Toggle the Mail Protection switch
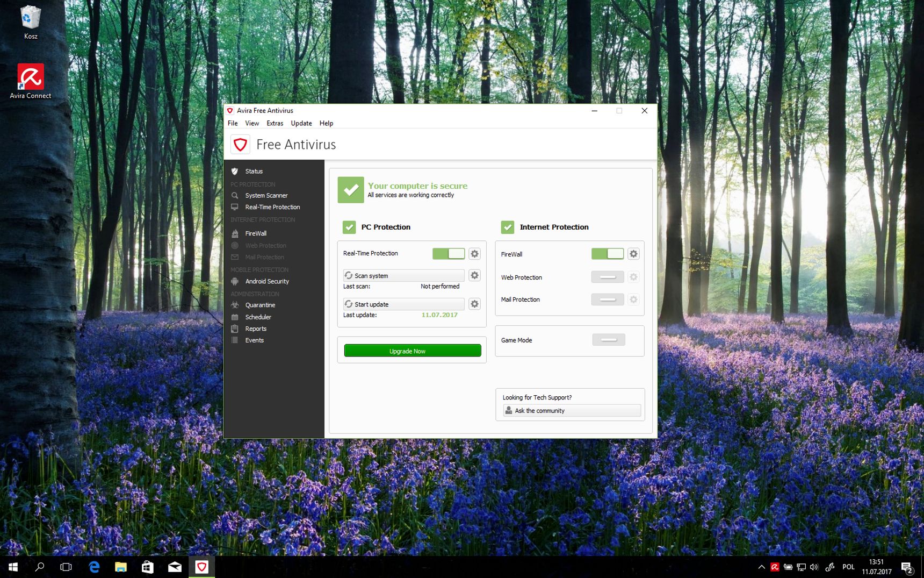 click(x=608, y=299)
